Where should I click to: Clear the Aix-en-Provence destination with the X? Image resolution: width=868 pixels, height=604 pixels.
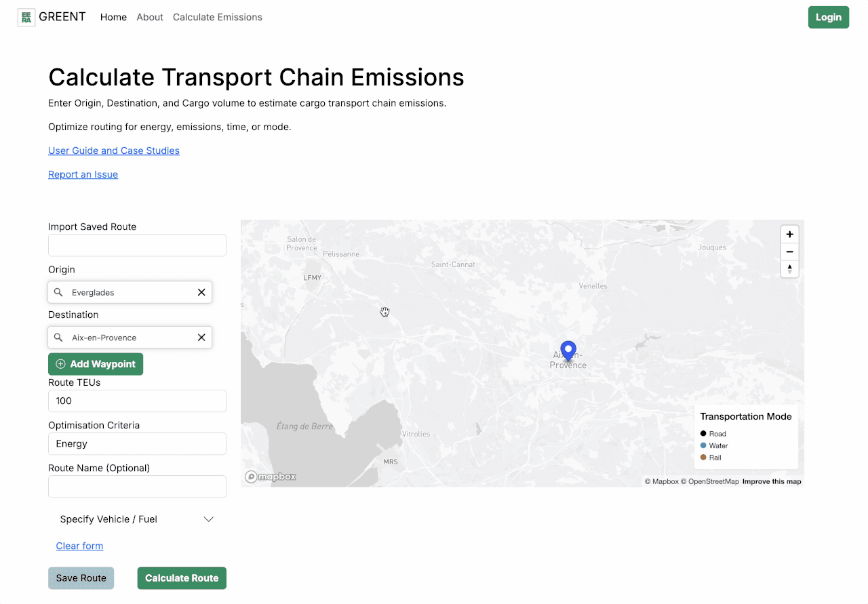click(x=201, y=337)
